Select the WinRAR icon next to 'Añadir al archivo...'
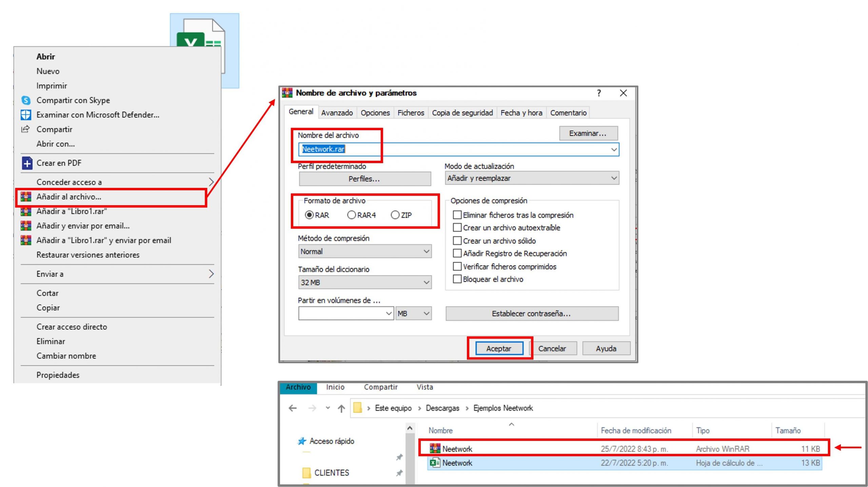The image size is (868, 487). coord(26,196)
